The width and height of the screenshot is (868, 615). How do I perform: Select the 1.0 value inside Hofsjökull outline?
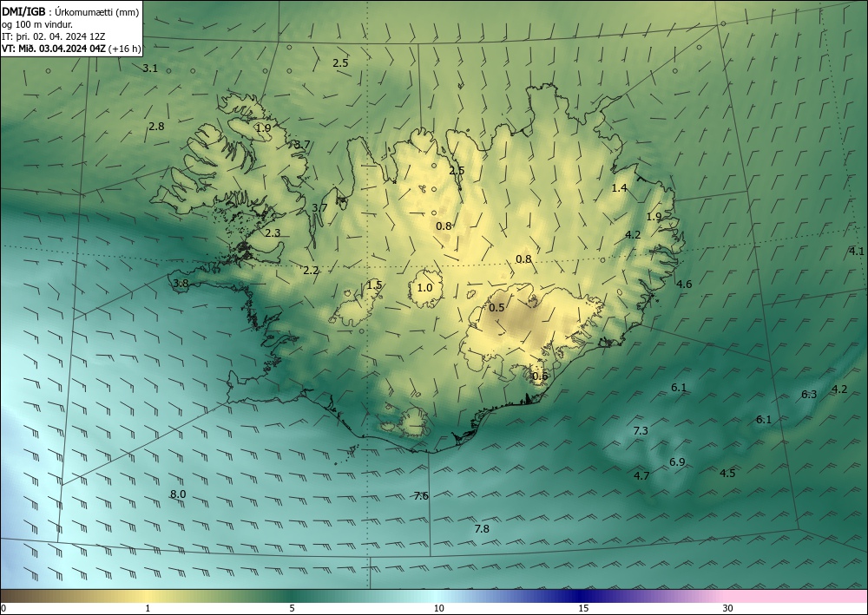pyautogui.click(x=424, y=288)
